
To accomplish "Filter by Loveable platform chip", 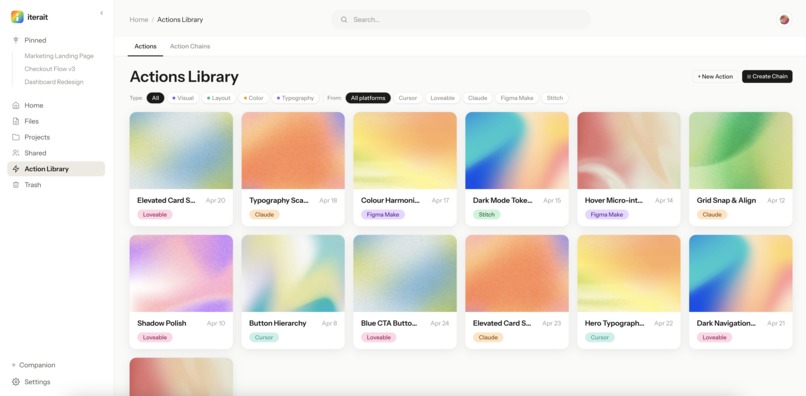I will click(x=443, y=98).
